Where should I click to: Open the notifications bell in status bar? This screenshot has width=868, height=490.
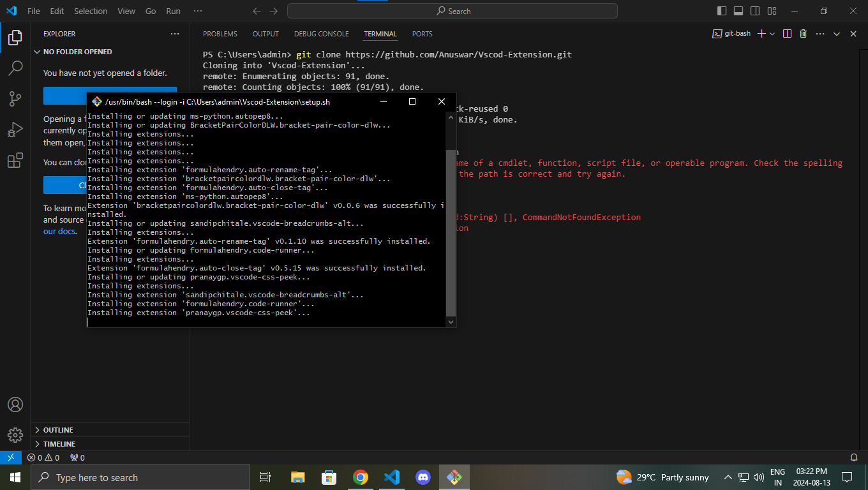coord(854,457)
